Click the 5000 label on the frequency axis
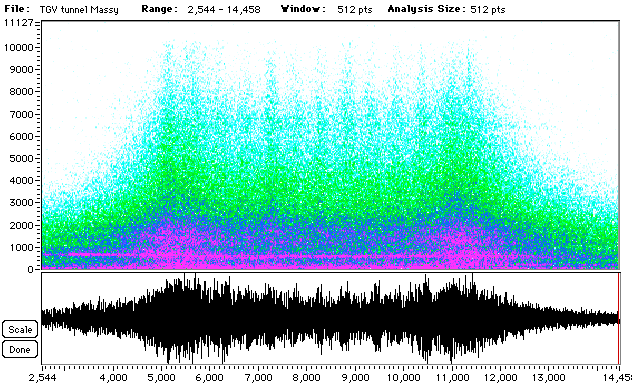This screenshot has height=385, width=632. coord(21,158)
